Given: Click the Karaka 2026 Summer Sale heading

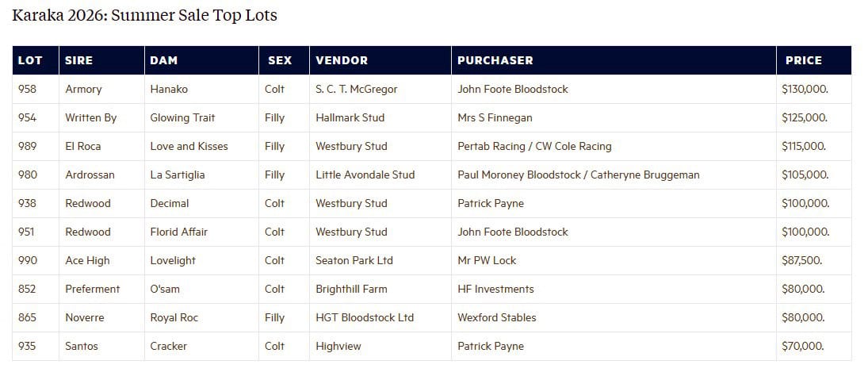Looking at the screenshot, I should [145, 15].
